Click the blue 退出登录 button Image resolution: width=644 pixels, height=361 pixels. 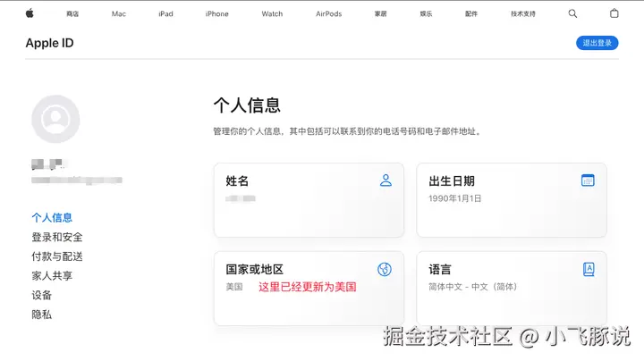[x=597, y=43]
